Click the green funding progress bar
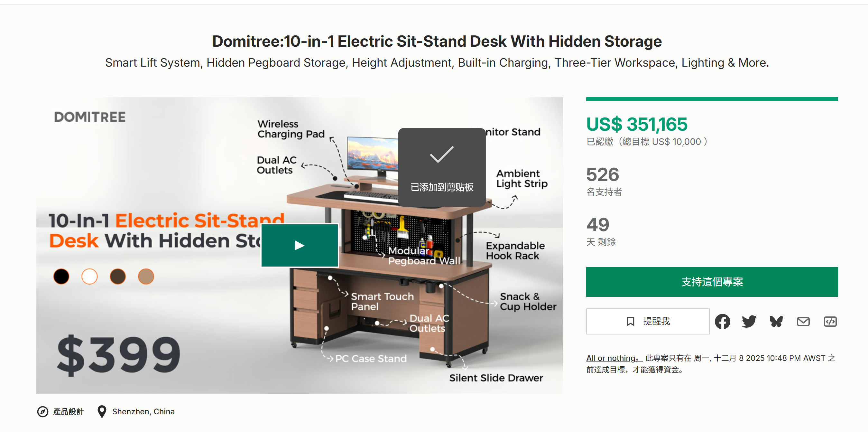 [x=712, y=99]
